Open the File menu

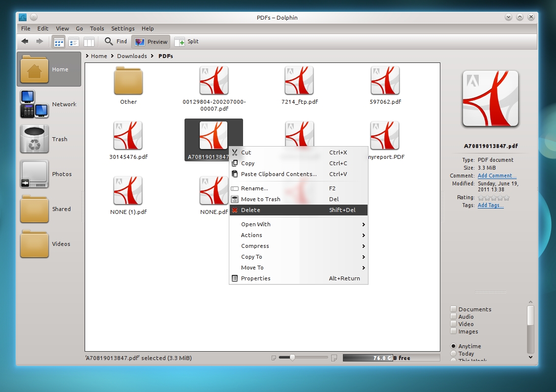pyautogui.click(x=26, y=29)
